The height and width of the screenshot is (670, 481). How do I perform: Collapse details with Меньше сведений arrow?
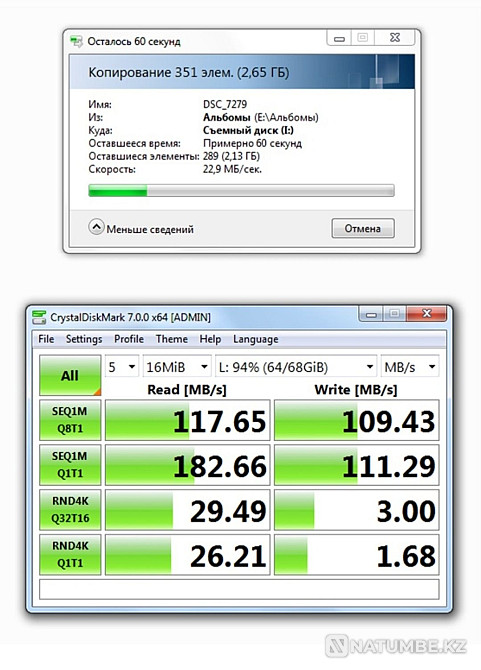97,227
